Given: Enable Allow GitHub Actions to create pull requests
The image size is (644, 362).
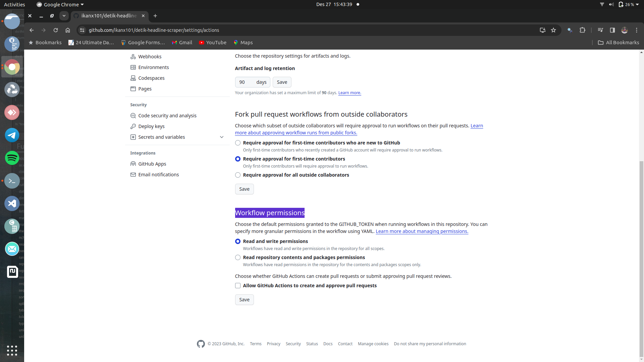Looking at the screenshot, I should pos(238,286).
